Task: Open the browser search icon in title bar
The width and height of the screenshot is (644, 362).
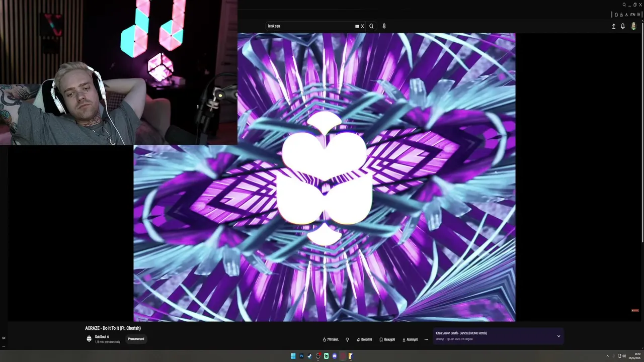Action: click(x=624, y=5)
